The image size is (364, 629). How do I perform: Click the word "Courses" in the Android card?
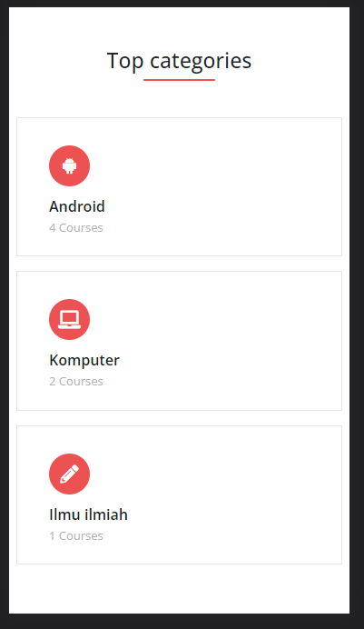coord(81,227)
